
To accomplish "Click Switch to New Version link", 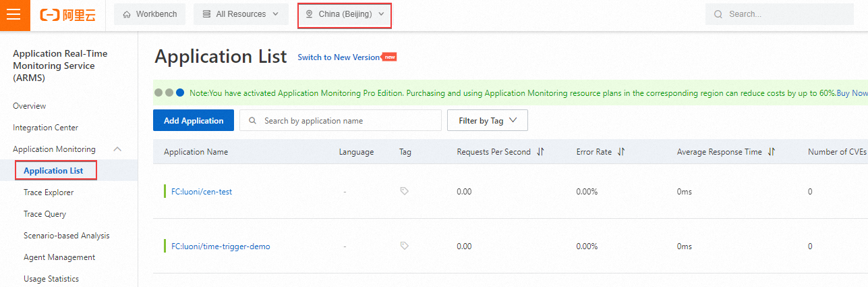I will 339,57.
